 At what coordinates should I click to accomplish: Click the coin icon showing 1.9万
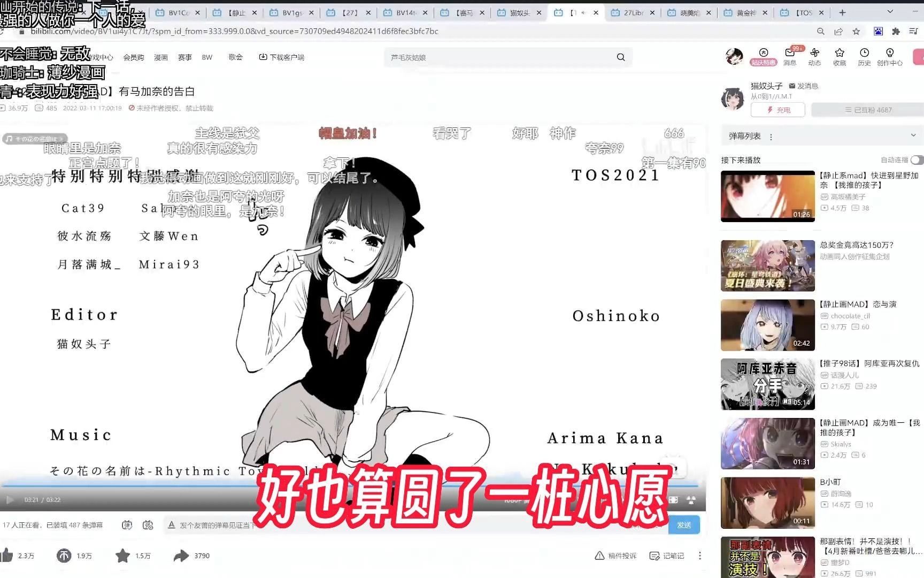[x=64, y=556]
